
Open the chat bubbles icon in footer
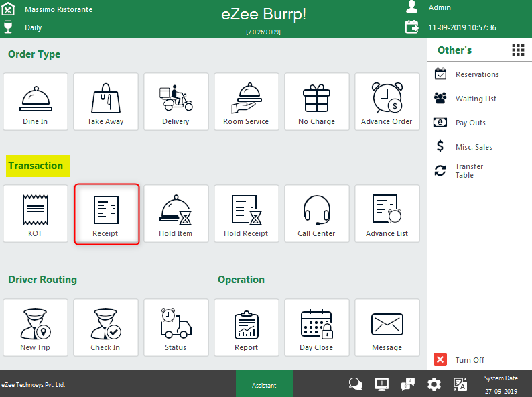coord(356,384)
